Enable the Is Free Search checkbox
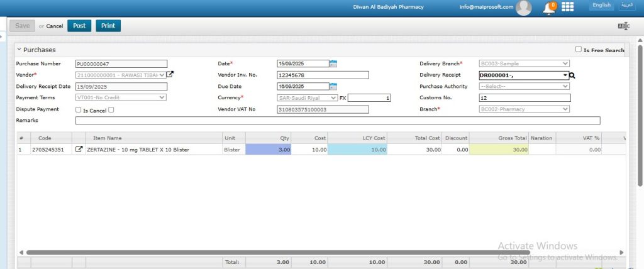The height and width of the screenshot is (269, 644). (579, 50)
